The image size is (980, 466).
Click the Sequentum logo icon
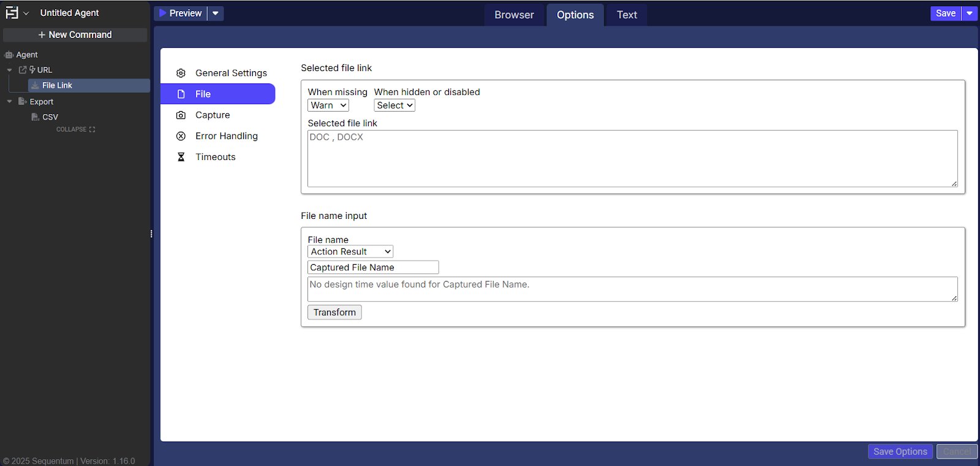click(x=12, y=13)
